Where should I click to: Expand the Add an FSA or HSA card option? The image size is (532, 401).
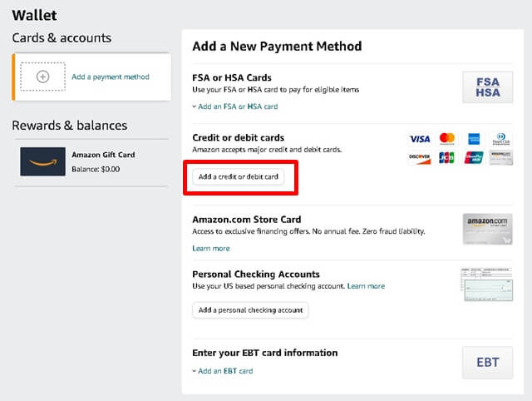(x=235, y=106)
